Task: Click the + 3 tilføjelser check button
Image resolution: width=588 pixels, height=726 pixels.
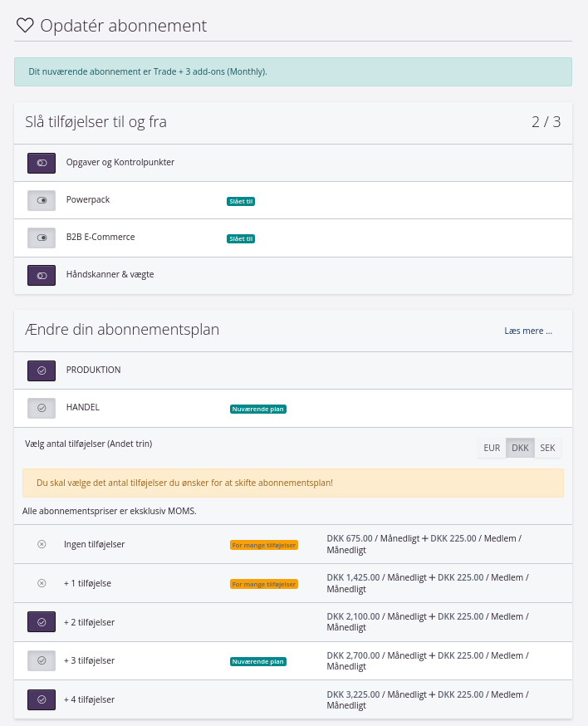Action: point(42,660)
